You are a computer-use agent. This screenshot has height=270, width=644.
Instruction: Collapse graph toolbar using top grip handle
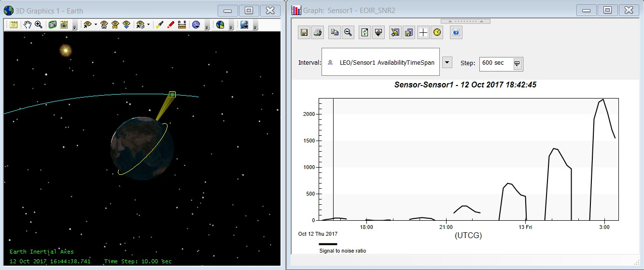tap(465, 21)
